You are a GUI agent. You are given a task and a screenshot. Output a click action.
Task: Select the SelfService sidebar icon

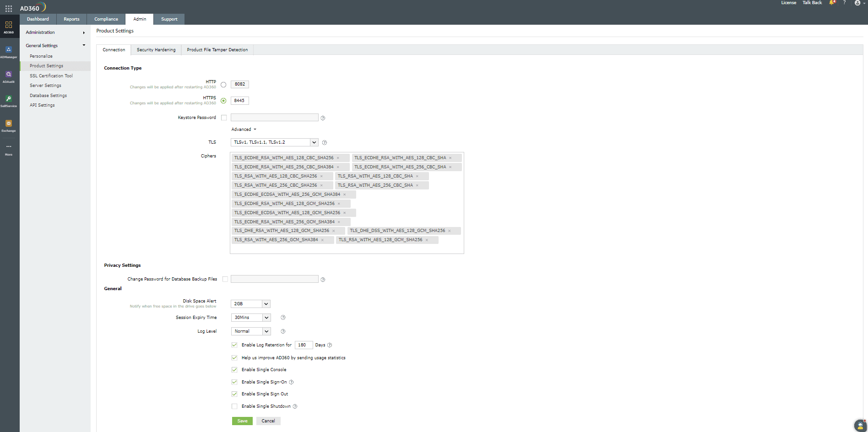pyautogui.click(x=9, y=99)
